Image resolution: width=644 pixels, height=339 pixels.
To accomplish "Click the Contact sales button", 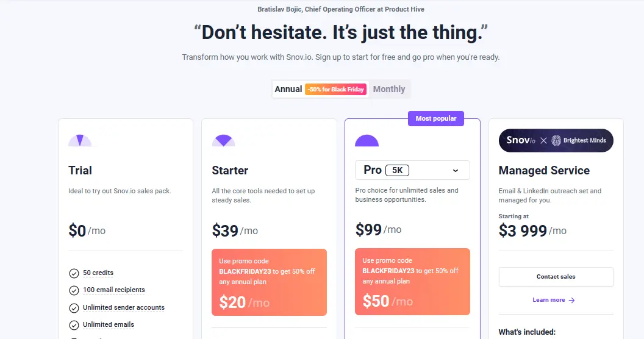I will coord(556,277).
